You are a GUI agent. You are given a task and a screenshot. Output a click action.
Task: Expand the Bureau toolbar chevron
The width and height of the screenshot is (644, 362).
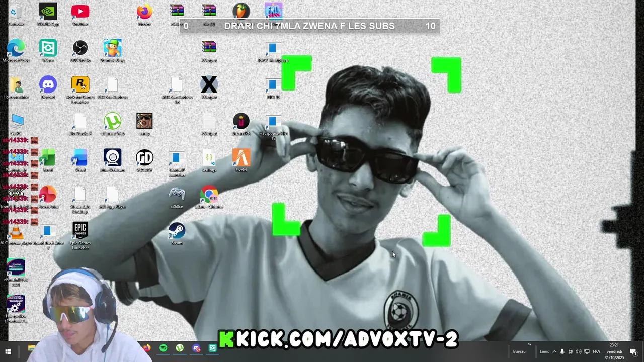click(529, 345)
